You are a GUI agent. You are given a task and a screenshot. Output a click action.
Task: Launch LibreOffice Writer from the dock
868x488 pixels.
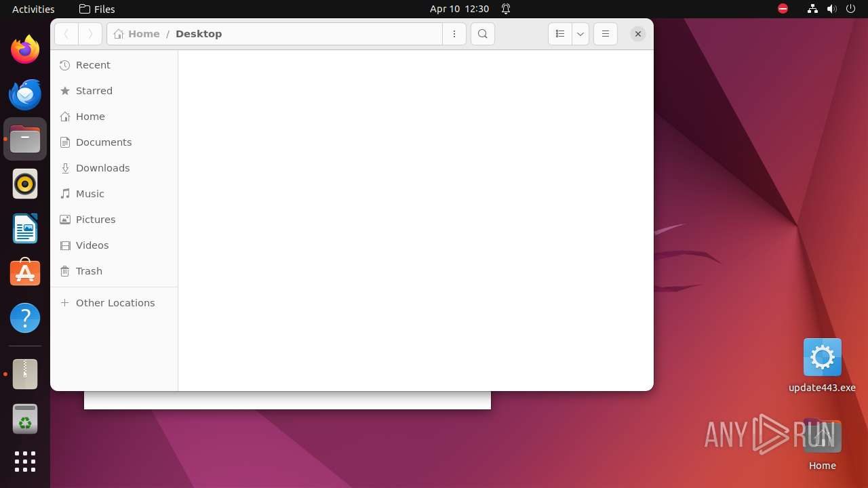point(25,228)
